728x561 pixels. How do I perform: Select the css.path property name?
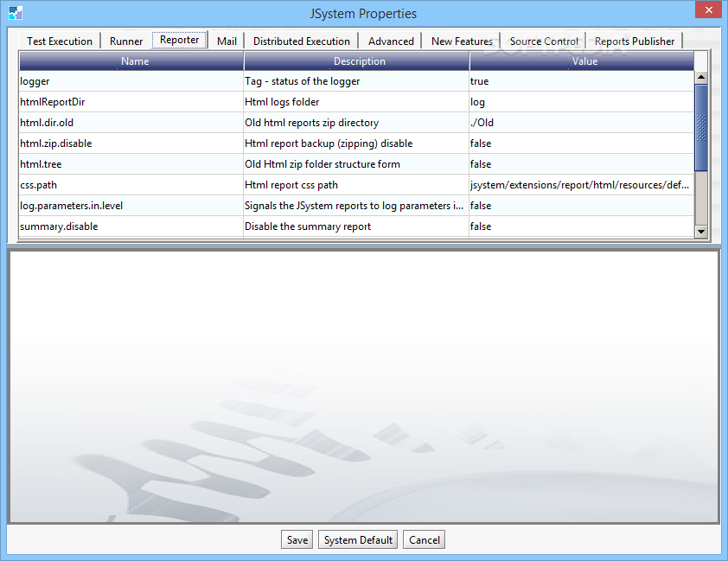131,185
